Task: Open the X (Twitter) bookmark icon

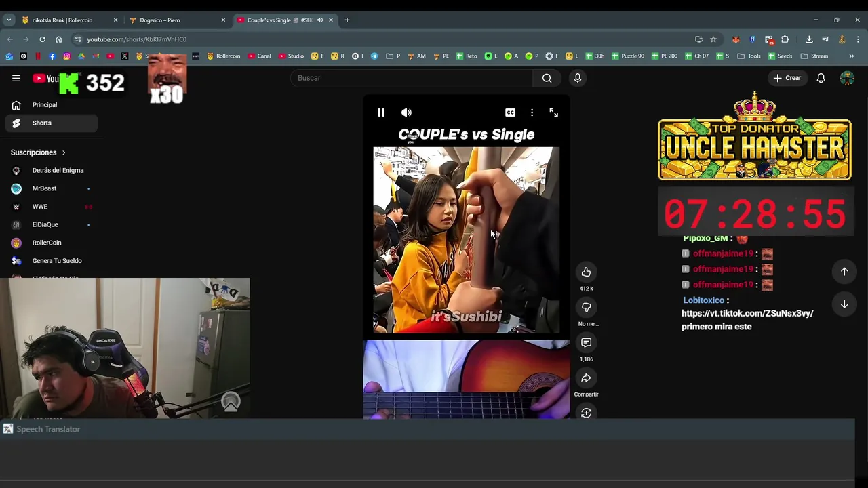Action: click(125, 56)
